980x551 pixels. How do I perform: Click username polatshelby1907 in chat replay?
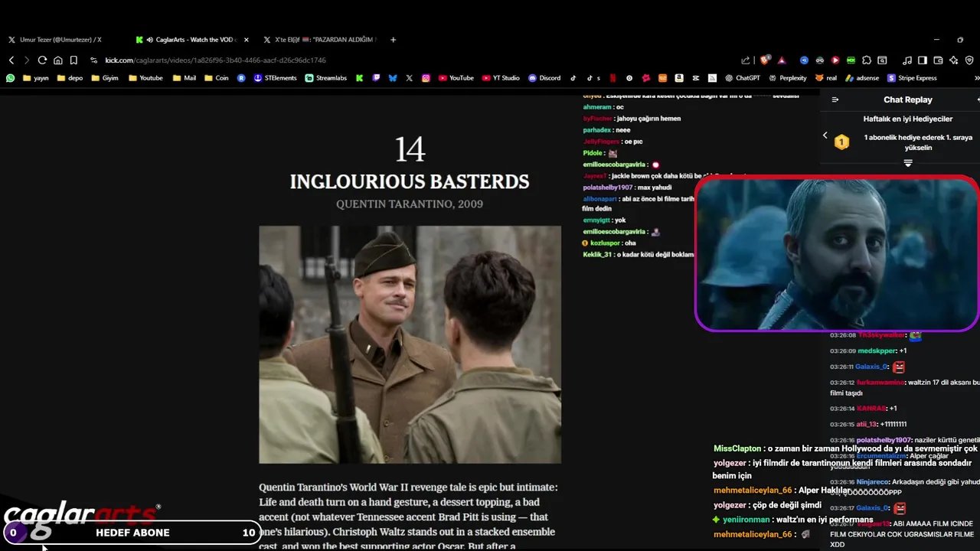click(884, 440)
